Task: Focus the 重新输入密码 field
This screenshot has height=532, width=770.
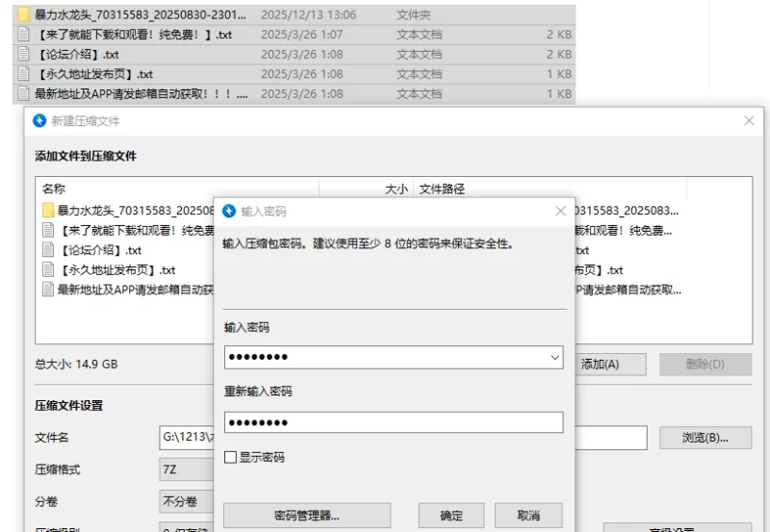Action: click(394, 422)
